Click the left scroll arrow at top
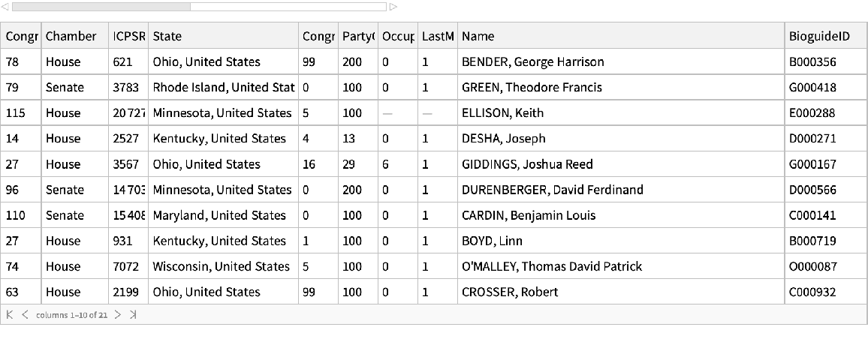Image resolution: width=868 pixels, height=342 pixels. [x=6, y=7]
